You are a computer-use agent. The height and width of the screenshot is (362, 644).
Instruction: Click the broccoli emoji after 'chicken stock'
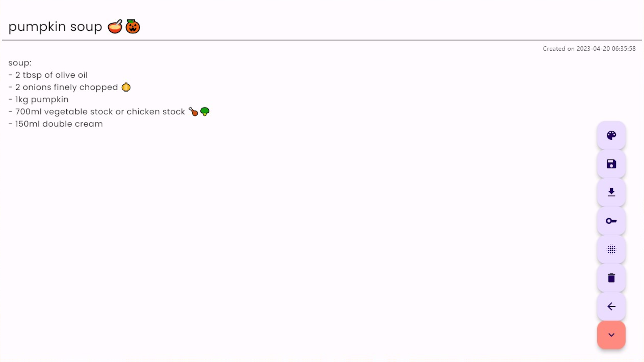(x=205, y=111)
